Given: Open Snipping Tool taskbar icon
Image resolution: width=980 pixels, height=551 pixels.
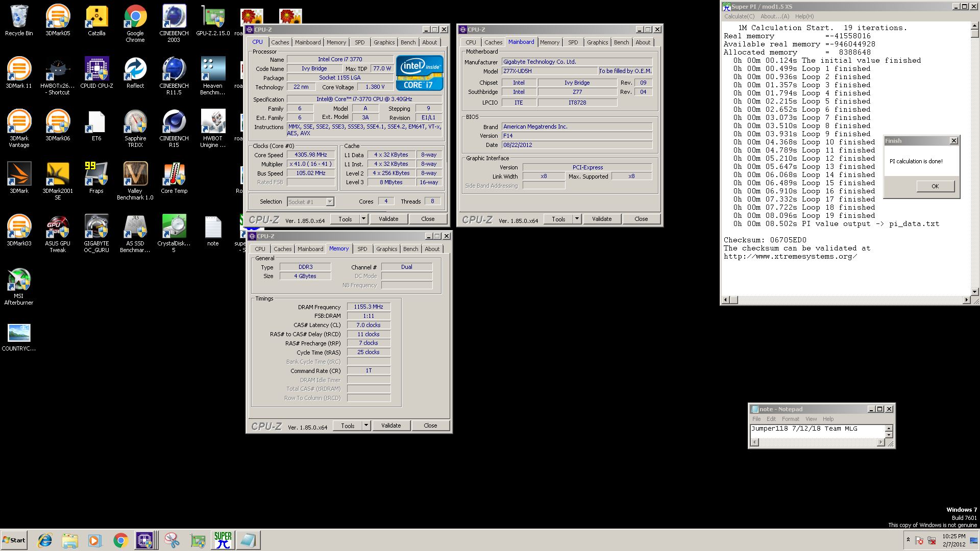Looking at the screenshot, I should coord(171,540).
